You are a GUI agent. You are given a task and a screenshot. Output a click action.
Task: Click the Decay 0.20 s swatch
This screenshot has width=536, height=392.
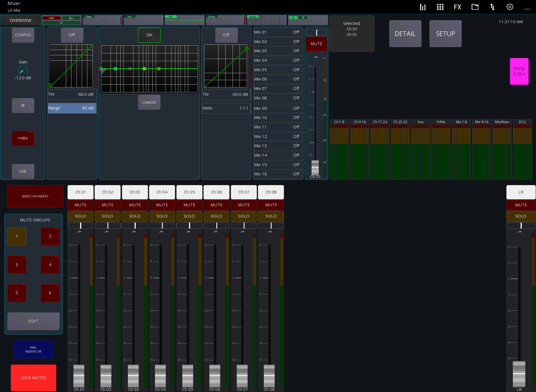pos(519,71)
